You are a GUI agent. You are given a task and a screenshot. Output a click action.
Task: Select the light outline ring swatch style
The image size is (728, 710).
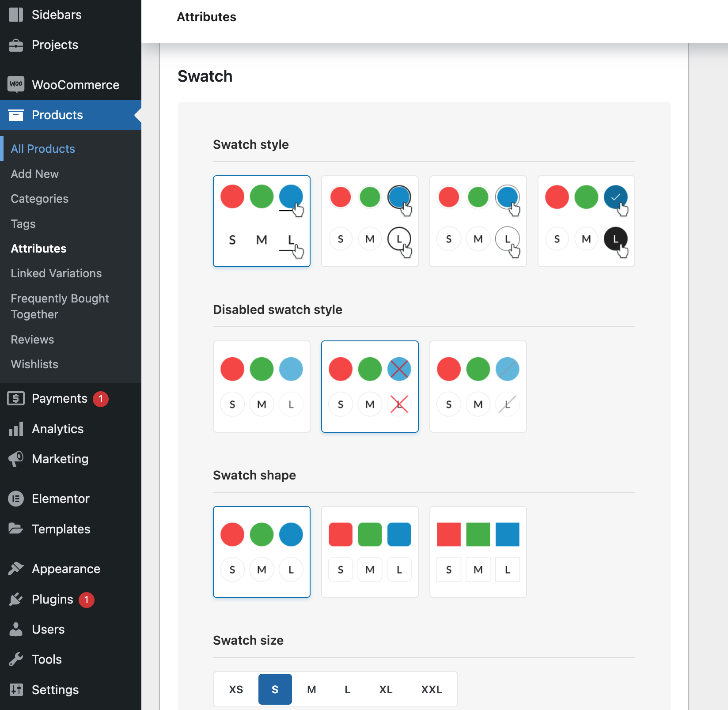coord(478,221)
